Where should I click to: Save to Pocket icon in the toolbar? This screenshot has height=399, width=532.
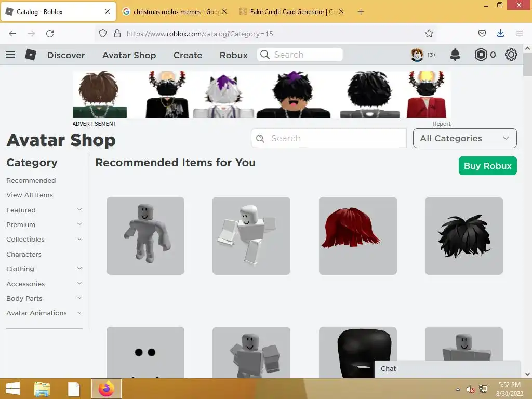click(482, 34)
